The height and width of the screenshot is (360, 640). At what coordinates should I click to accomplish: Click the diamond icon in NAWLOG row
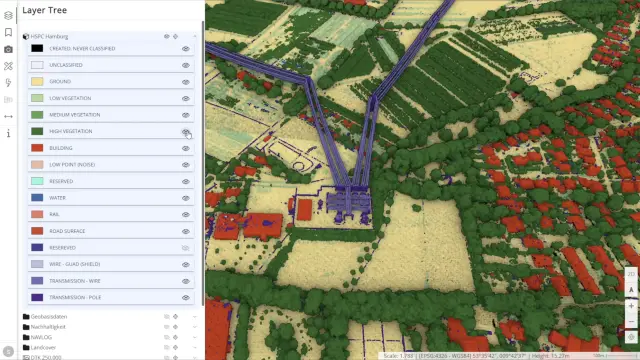(x=176, y=337)
